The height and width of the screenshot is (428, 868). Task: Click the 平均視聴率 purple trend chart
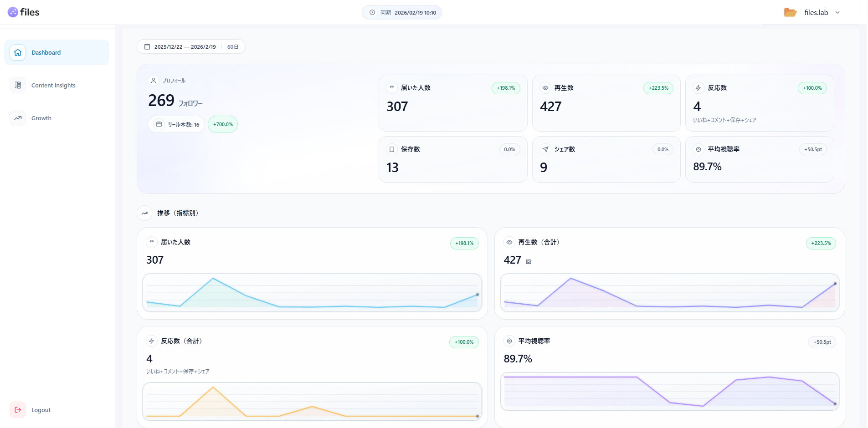pyautogui.click(x=669, y=391)
